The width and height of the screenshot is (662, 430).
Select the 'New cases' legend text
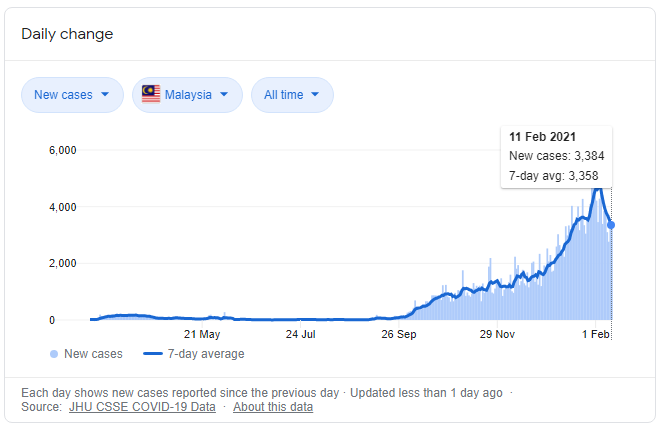(93, 354)
